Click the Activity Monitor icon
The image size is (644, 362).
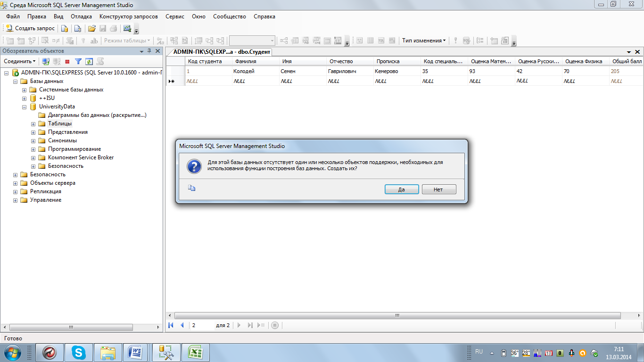coord(127,28)
